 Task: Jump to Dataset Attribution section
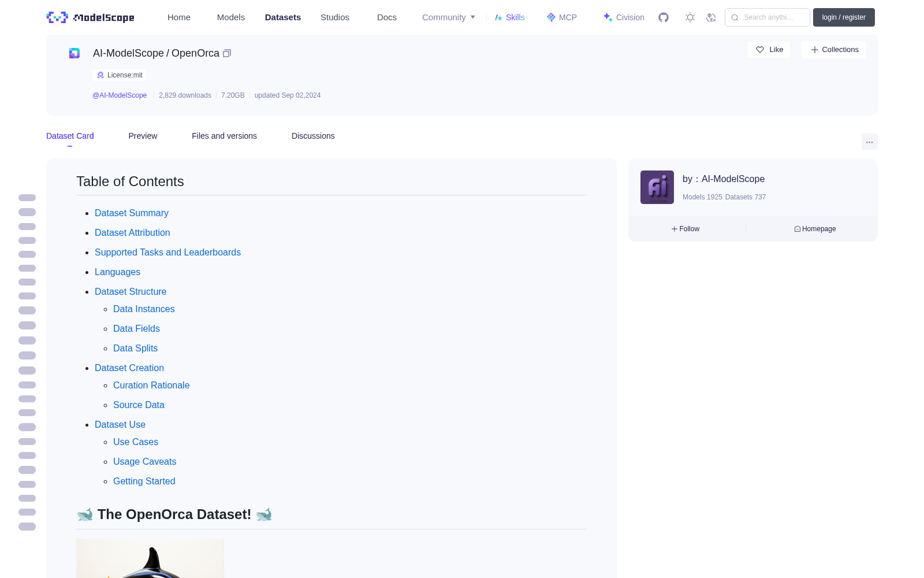[132, 233]
